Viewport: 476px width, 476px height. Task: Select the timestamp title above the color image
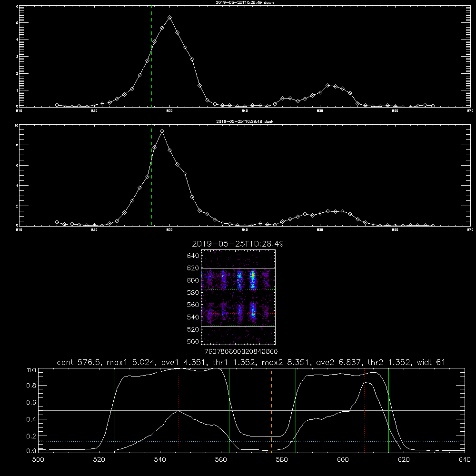coord(238,244)
